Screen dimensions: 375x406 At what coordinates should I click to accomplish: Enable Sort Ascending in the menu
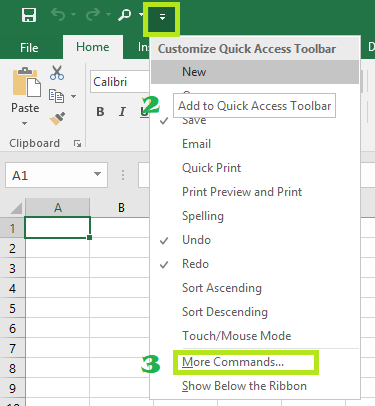click(x=255, y=288)
